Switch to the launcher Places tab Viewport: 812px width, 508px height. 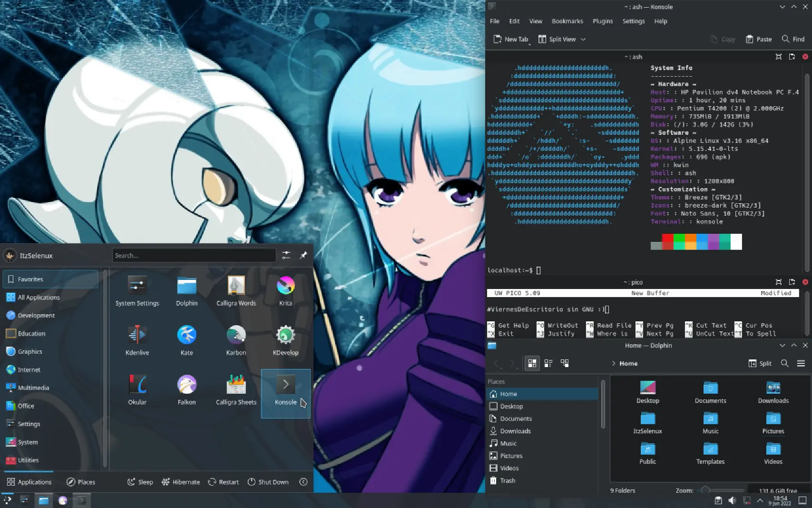click(80, 482)
